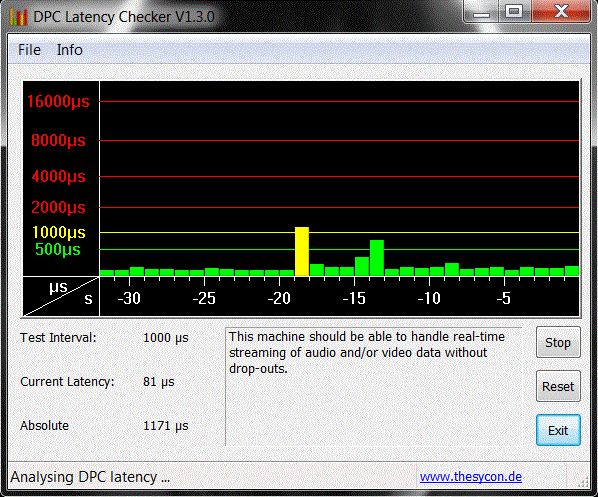
Task: Close the window with the X button
Action: point(561,11)
